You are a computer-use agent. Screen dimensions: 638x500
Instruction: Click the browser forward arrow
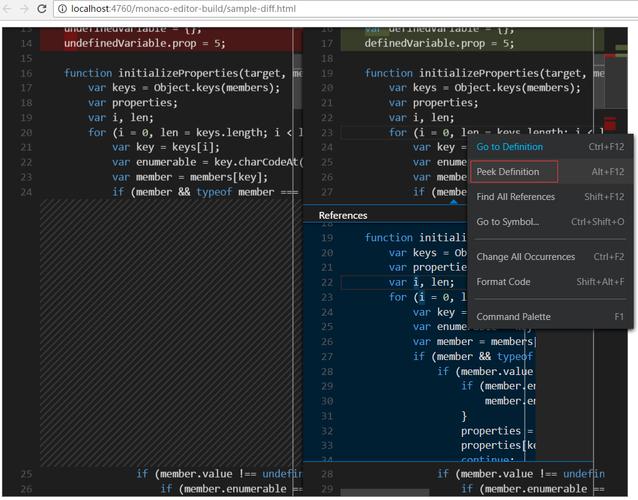pos(23,8)
